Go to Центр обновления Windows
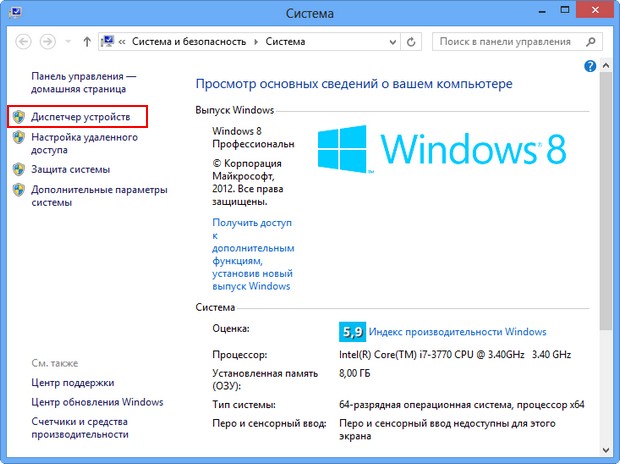This screenshot has width=620, height=464. 97,402
